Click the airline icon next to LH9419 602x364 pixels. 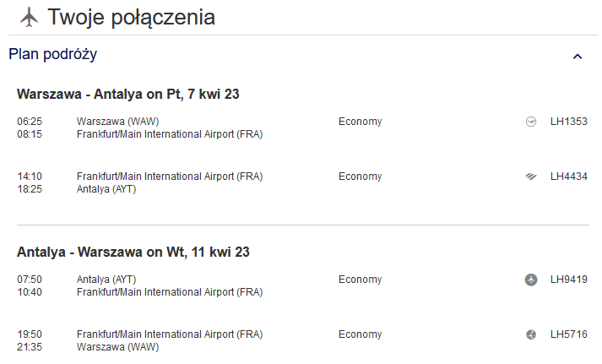click(531, 280)
